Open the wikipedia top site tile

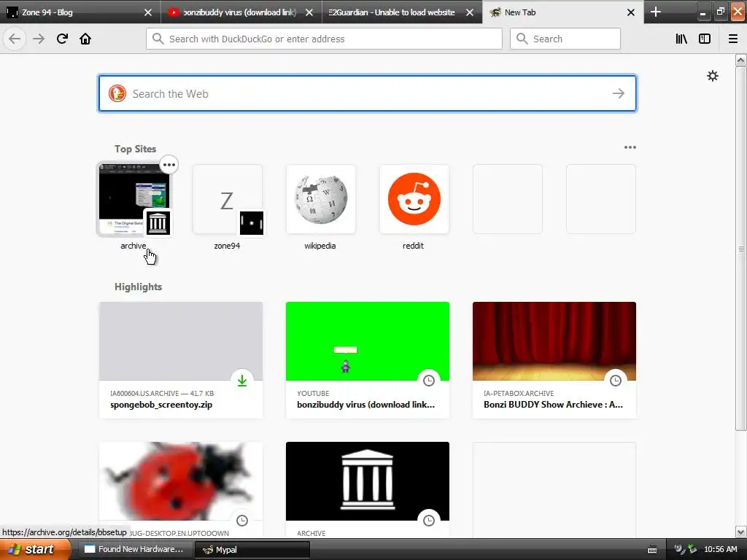pos(321,200)
